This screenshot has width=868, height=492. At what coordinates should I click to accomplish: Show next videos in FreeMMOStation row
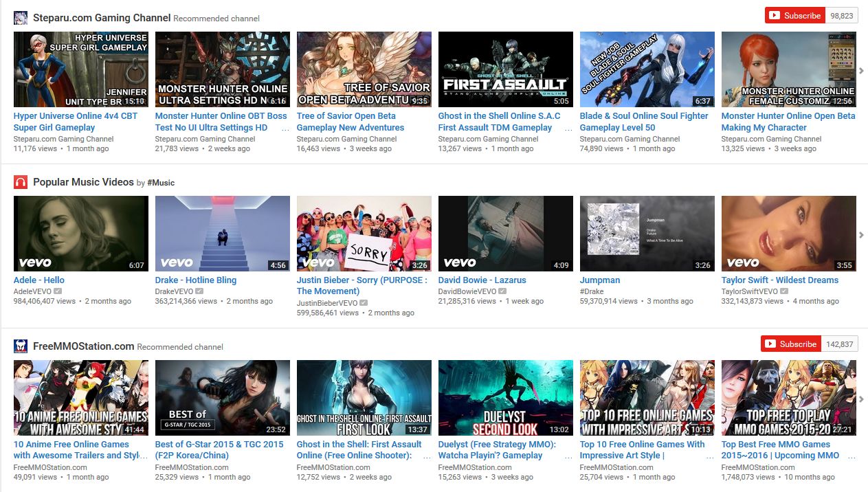click(x=862, y=399)
